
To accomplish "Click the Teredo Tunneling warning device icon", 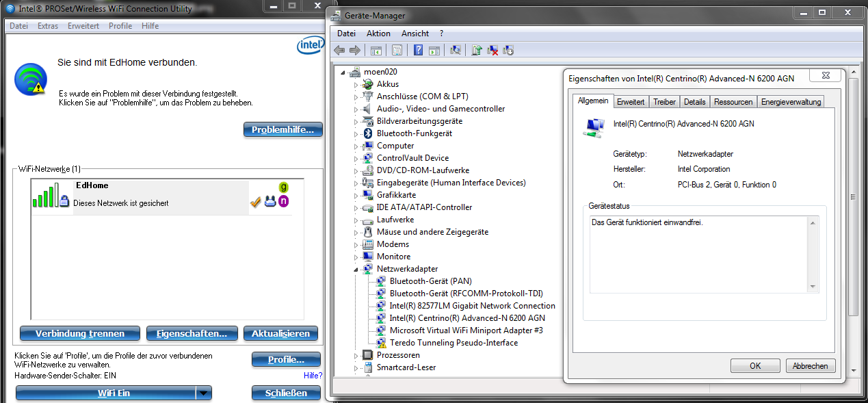I will 381,343.
